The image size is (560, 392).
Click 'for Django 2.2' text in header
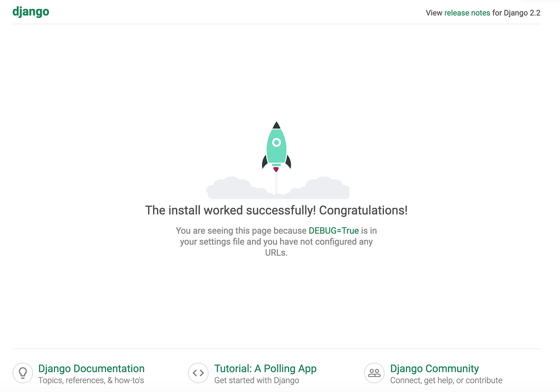(x=516, y=13)
